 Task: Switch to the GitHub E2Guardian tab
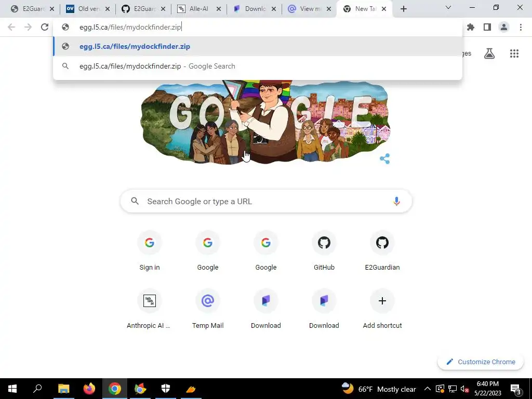(x=144, y=9)
